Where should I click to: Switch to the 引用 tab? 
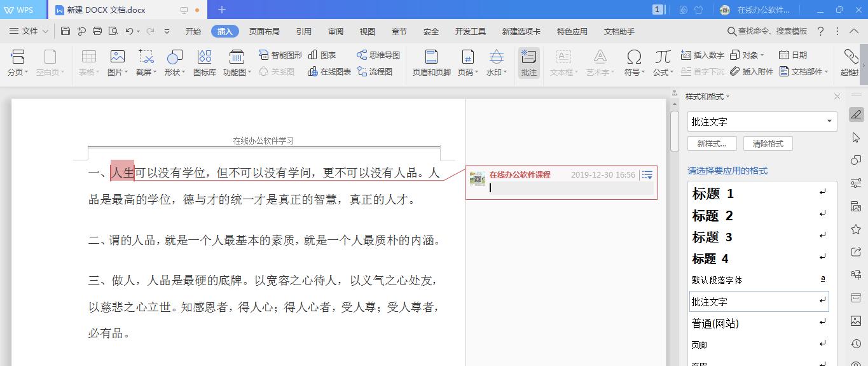coord(303,31)
